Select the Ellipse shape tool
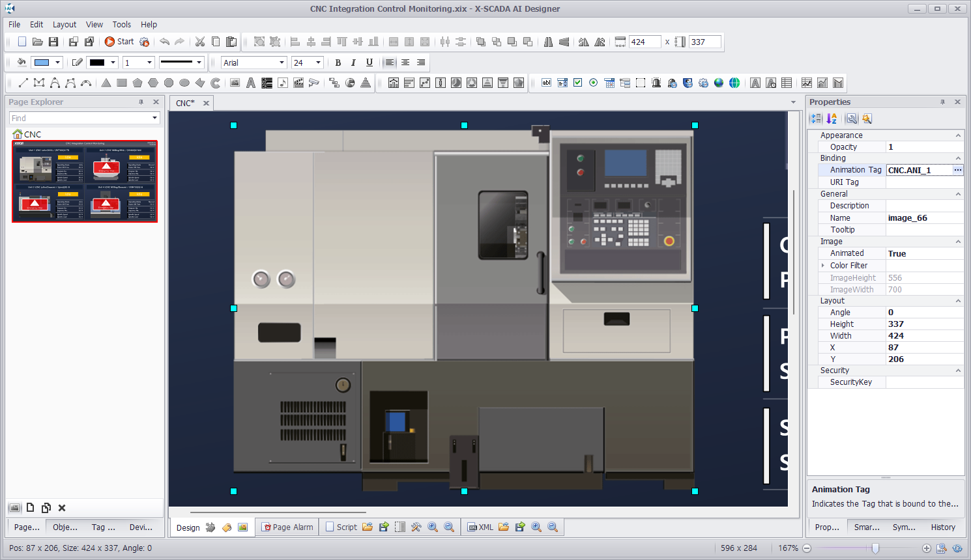971x560 pixels. (x=184, y=83)
